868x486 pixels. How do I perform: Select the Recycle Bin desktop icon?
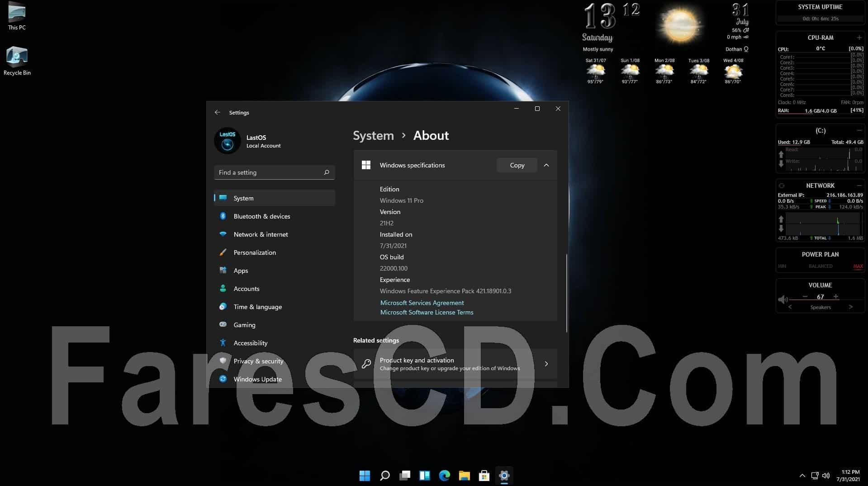17,61
